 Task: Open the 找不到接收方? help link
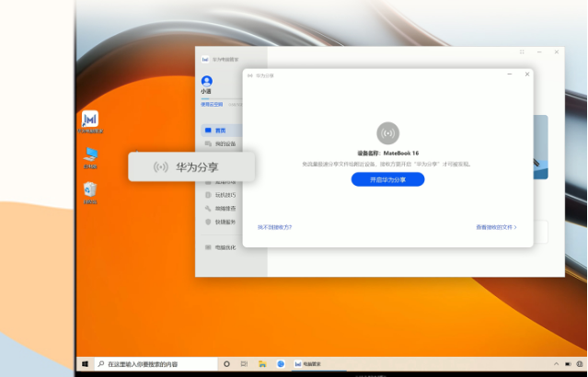(274, 226)
